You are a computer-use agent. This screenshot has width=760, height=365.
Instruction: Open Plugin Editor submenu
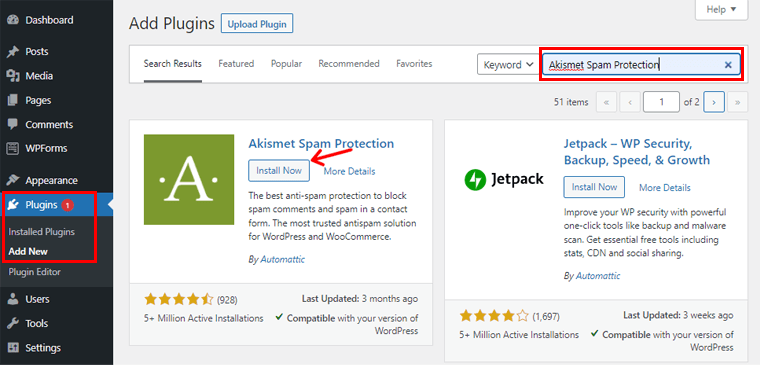34,272
